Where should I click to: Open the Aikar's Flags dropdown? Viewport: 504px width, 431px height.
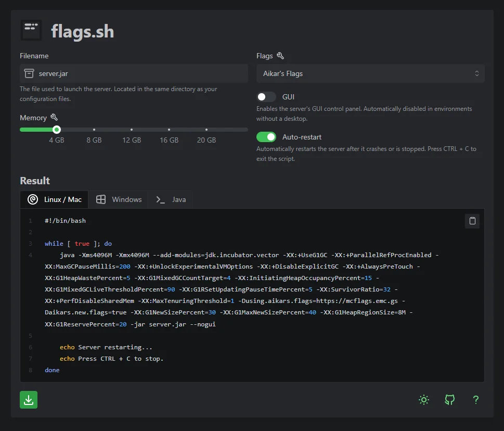pyautogui.click(x=370, y=73)
